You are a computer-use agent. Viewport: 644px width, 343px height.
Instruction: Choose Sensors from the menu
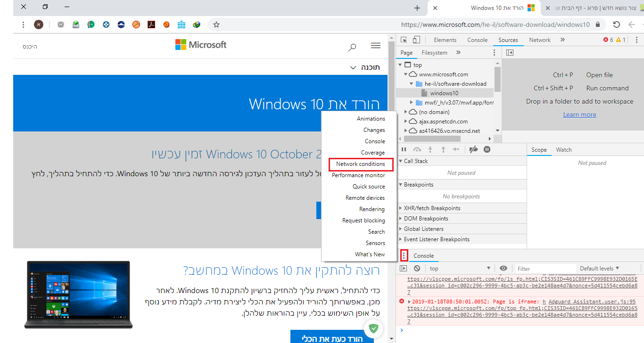pos(375,243)
